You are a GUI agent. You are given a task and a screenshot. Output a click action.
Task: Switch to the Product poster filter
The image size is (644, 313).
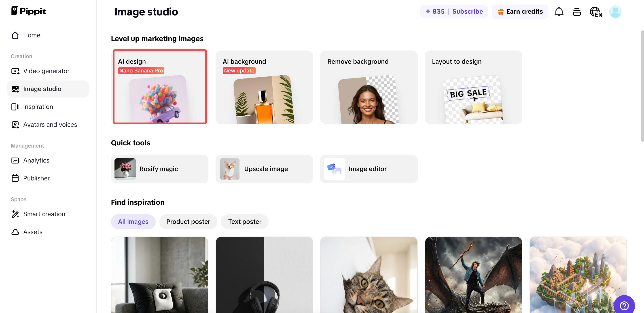188,222
